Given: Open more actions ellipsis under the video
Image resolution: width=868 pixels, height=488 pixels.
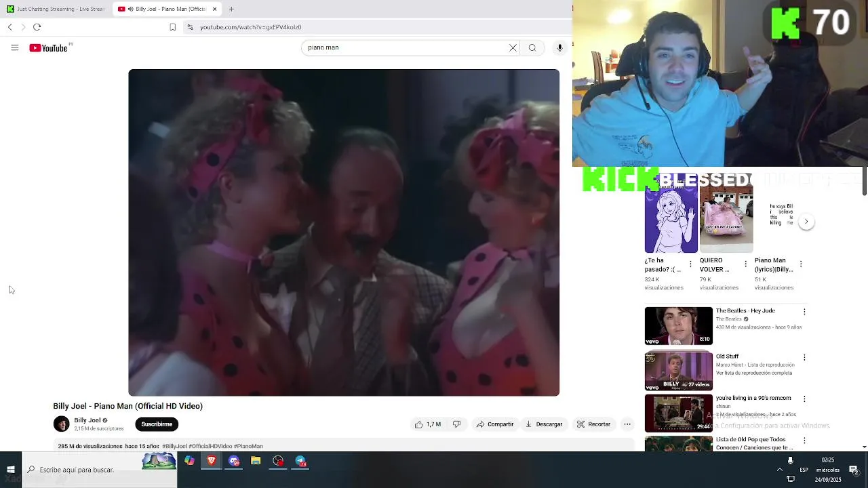Looking at the screenshot, I should [x=627, y=424].
